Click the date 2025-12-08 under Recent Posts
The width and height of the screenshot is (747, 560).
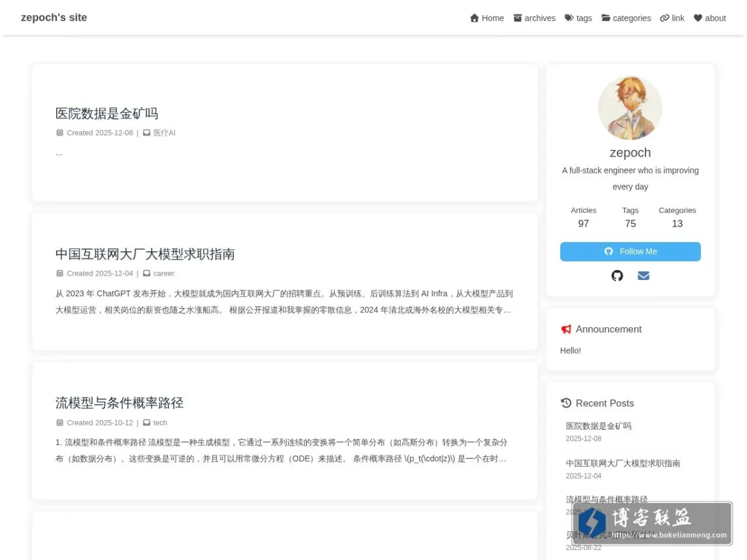pyautogui.click(x=583, y=439)
